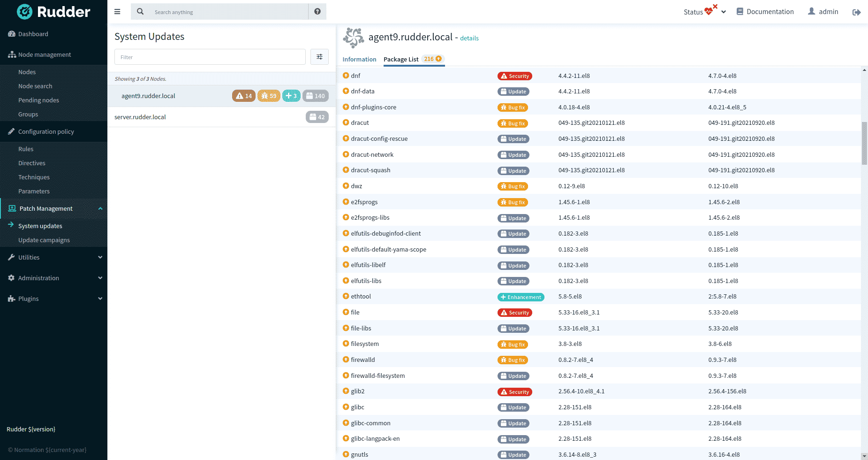Toggle the hamburger sidebar menu
Image resolution: width=868 pixels, height=460 pixels.
[117, 12]
